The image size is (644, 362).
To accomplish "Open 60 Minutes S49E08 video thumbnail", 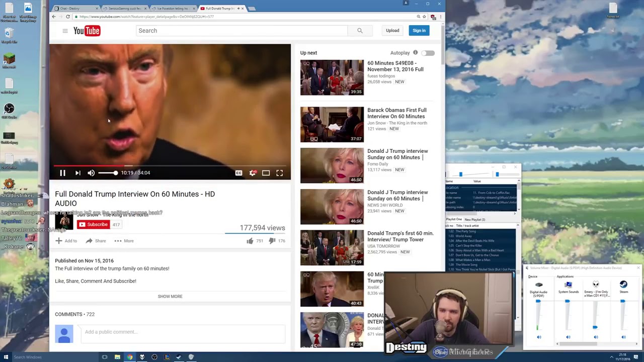I will 332,77.
